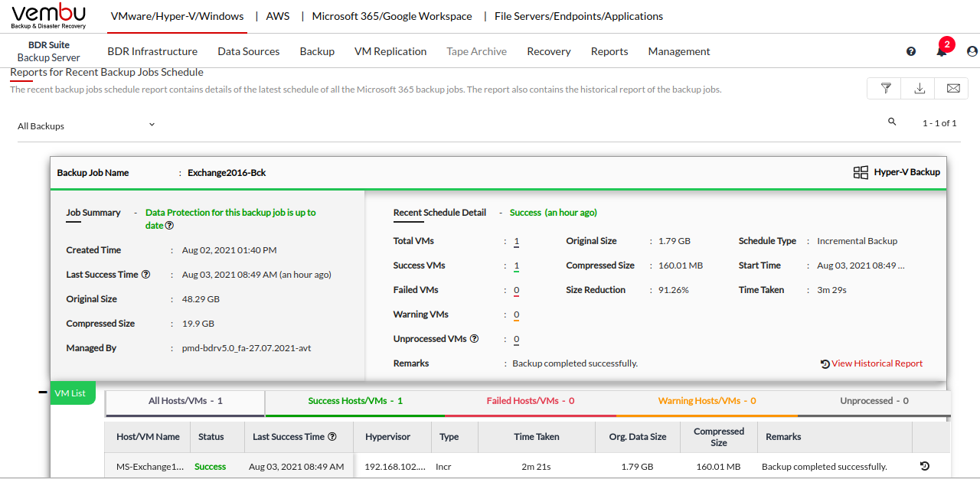The width and height of the screenshot is (980, 479).
Task: Open the Management menu
Action: [x=679, y=51]
